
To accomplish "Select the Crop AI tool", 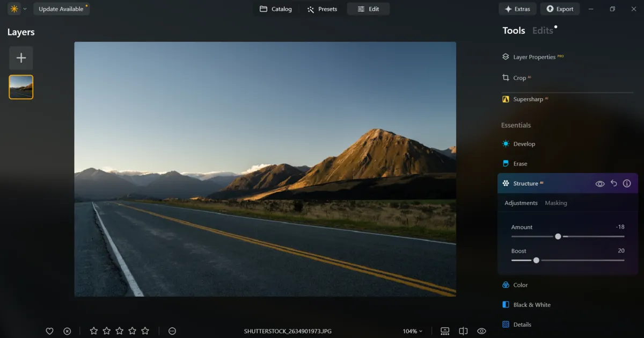I will (x=518, y=77).
